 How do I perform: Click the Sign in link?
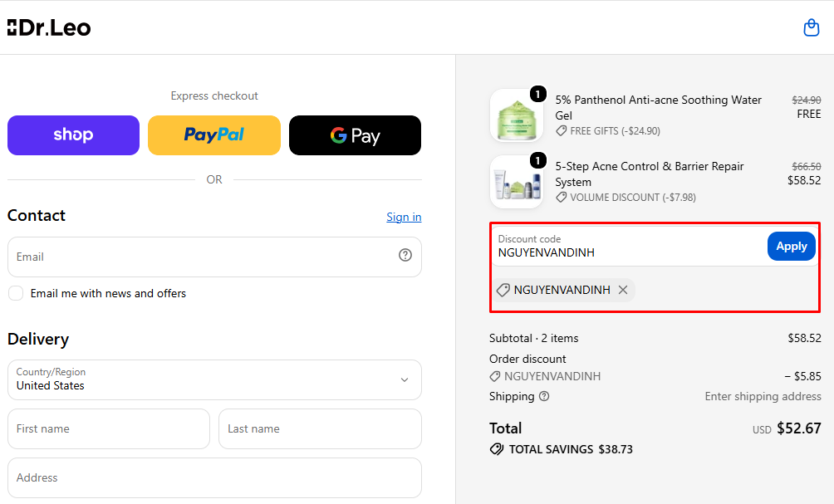coord(404,217)
